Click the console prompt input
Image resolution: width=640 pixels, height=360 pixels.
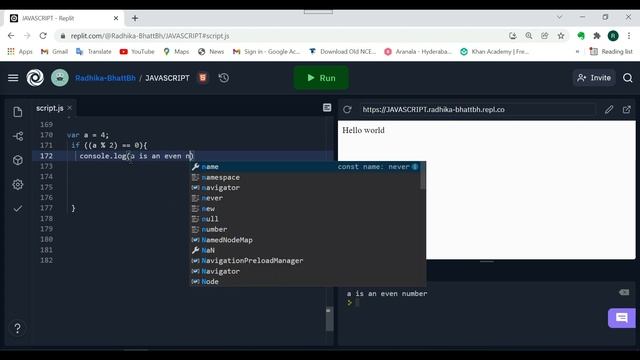358,302
